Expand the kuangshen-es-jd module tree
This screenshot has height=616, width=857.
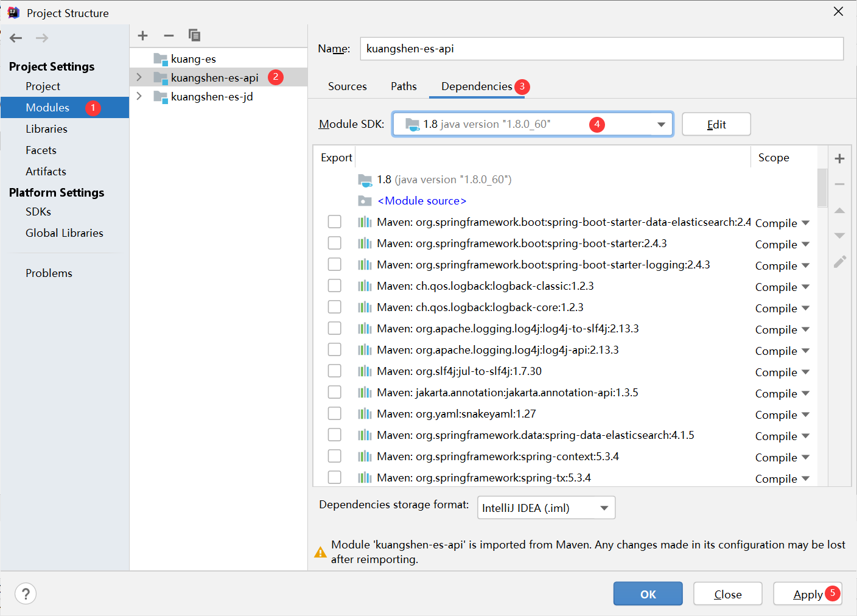point(139,96)
